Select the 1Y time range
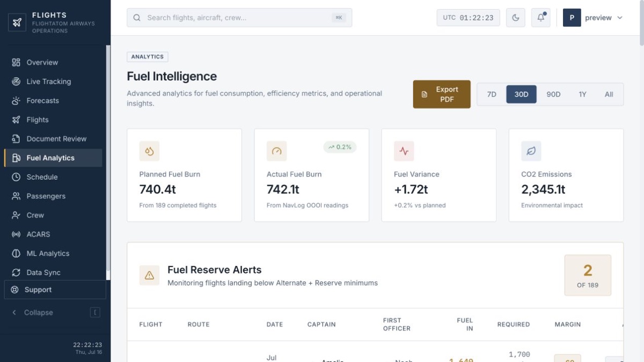 click(583, 94)
